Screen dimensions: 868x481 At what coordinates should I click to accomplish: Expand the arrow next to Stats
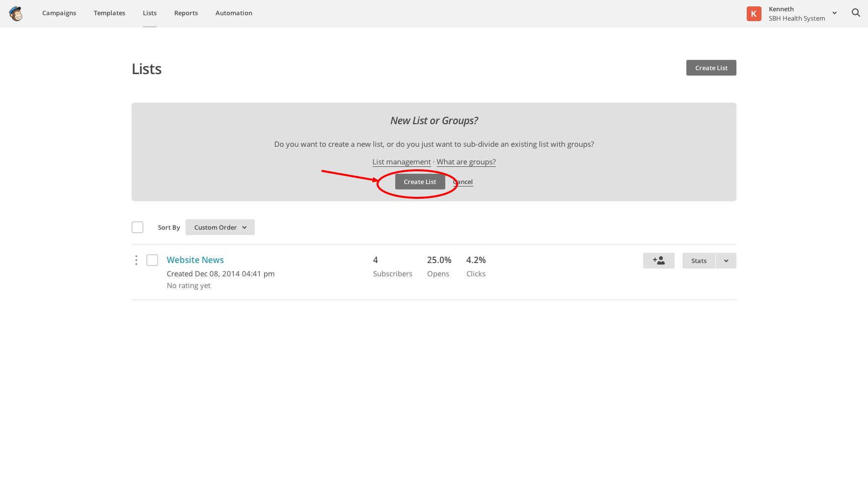coord(726,261)
